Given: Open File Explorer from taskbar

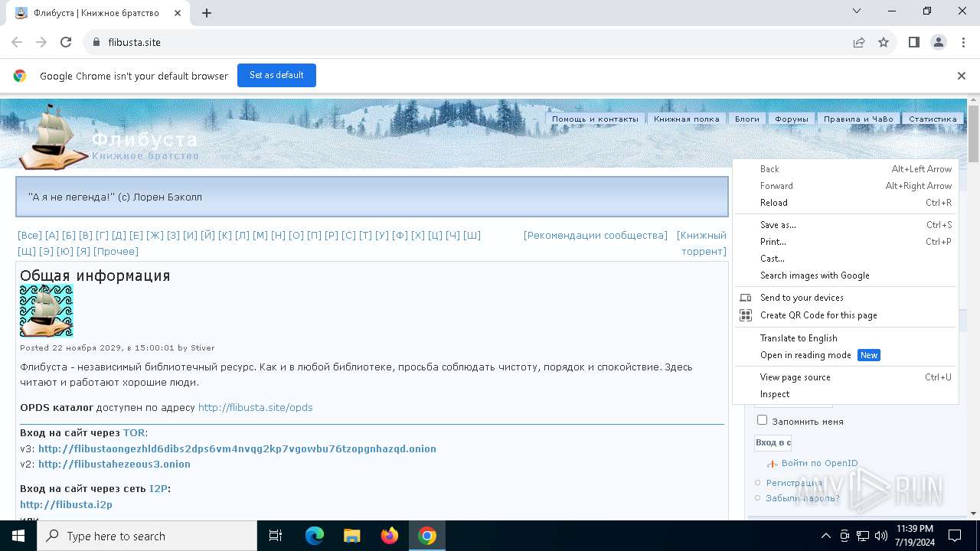Looking at the screenshot, I should click(x=352, y=536).
